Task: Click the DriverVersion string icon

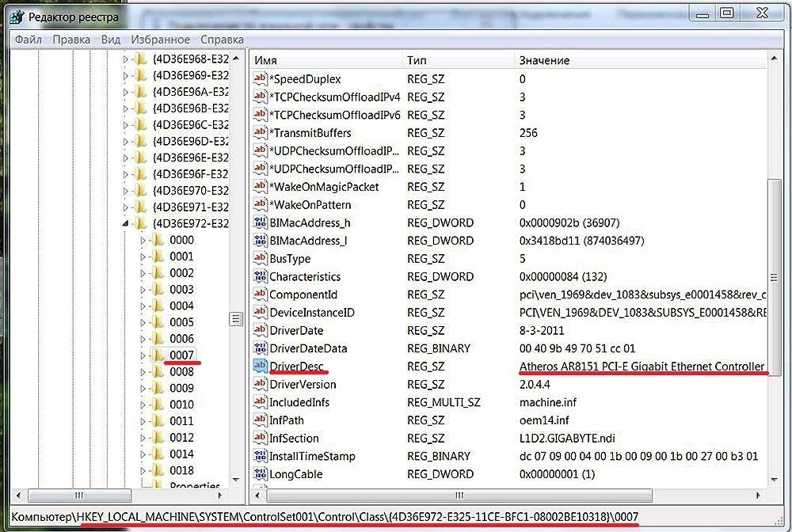Action: click(260, 384)
